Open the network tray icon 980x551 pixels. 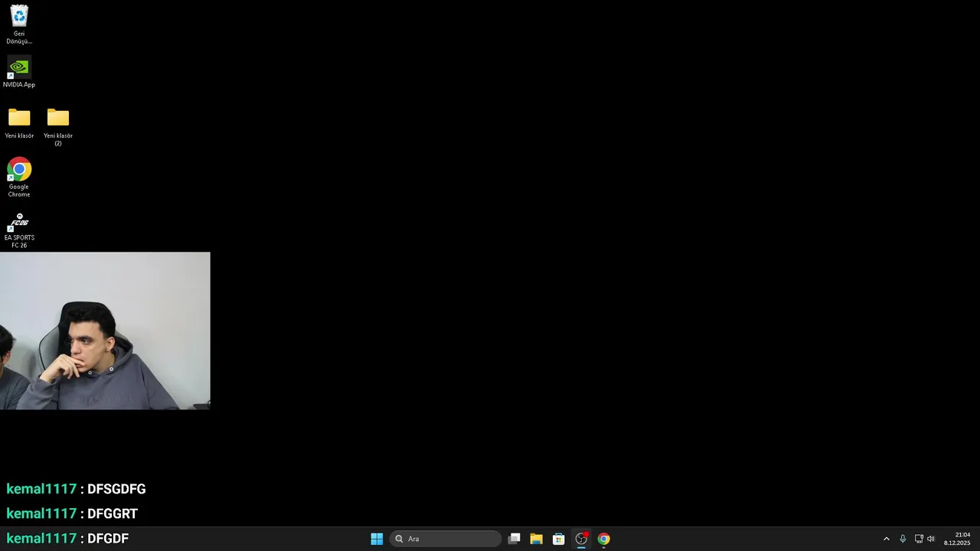[919, 539]
